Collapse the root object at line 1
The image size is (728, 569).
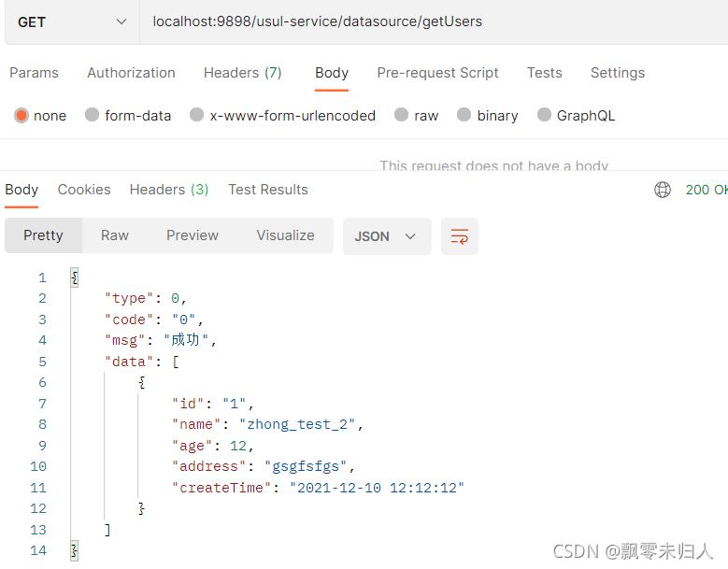(74, 277)
